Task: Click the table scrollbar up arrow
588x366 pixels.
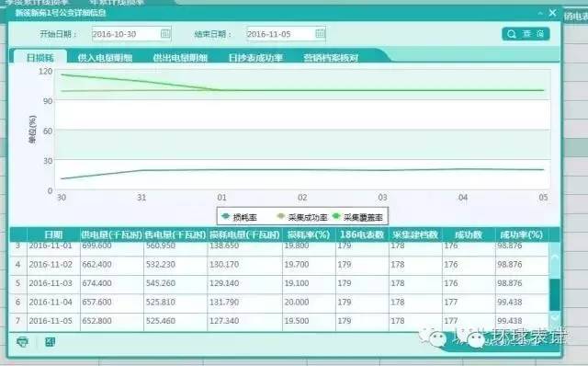Action: point(555,257)
